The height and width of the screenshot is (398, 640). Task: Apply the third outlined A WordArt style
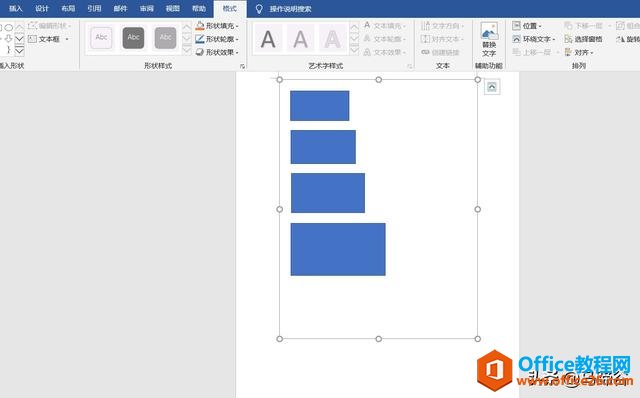tap(333, 39)
